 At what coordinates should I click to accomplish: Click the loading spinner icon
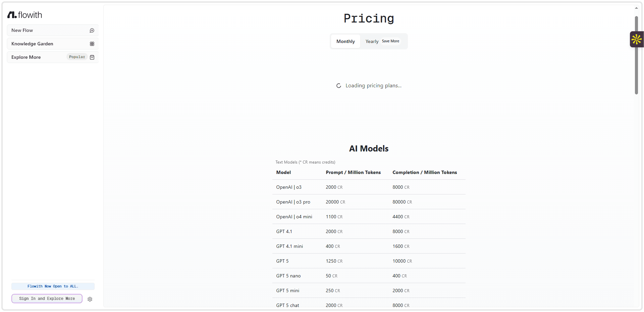click(x=339, y=86)
